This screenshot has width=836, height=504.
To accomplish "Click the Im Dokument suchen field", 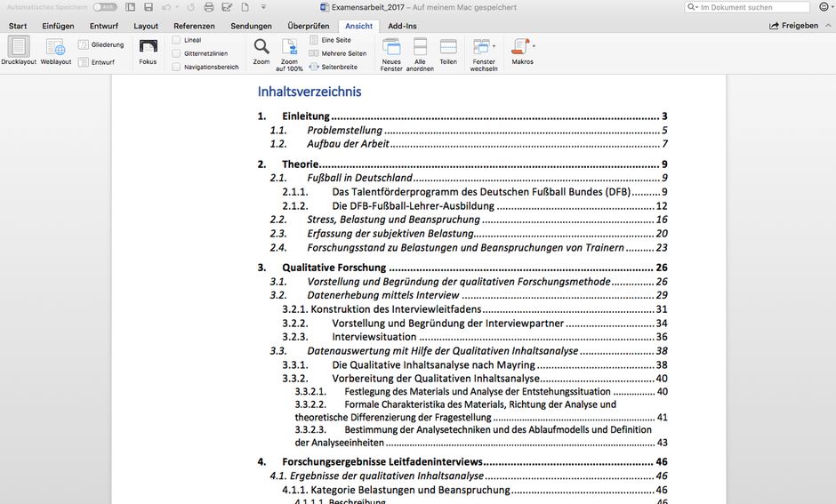I will (747, 7).
